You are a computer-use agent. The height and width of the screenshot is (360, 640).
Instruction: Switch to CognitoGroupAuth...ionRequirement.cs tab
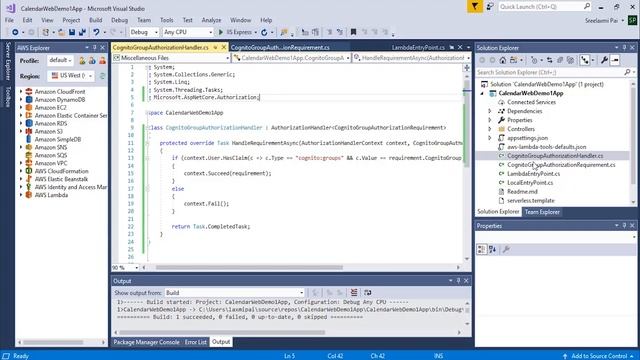280,48
